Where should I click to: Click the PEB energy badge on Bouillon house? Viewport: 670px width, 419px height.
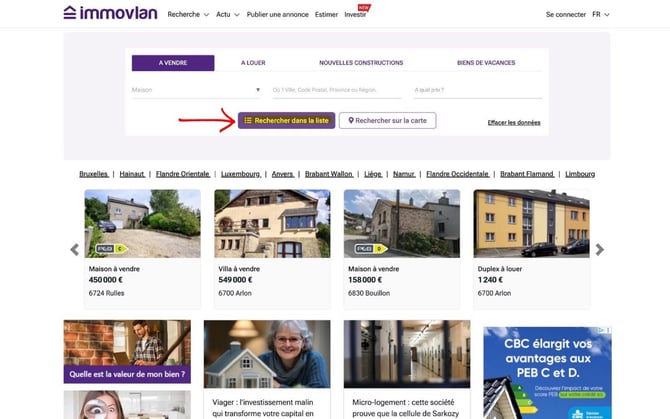point(370,248)
